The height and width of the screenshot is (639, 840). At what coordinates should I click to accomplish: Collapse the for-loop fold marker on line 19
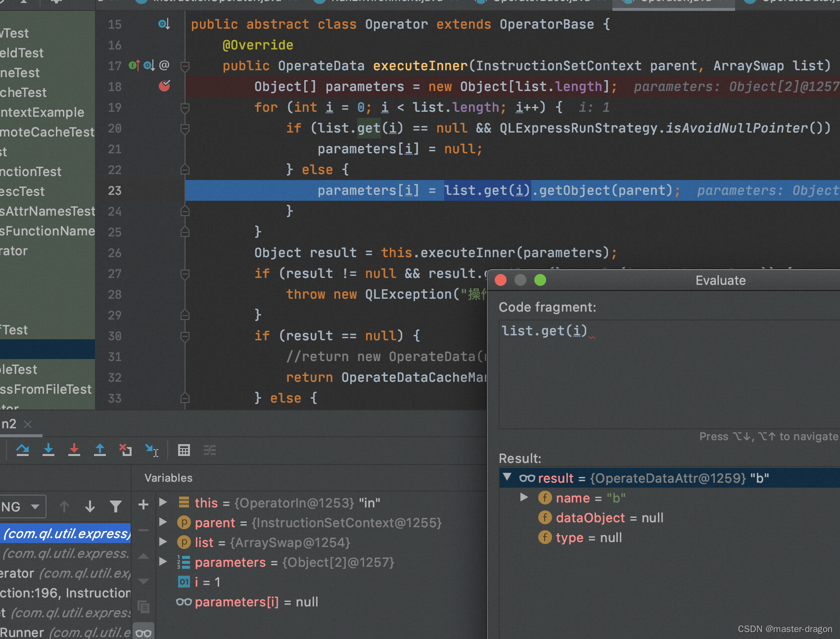point(185,108)
